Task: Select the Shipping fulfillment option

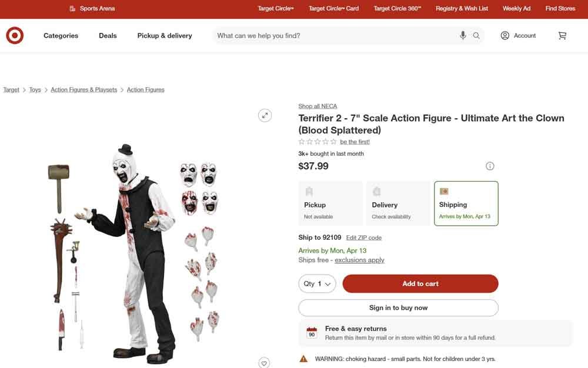Action: click(466, 203)
